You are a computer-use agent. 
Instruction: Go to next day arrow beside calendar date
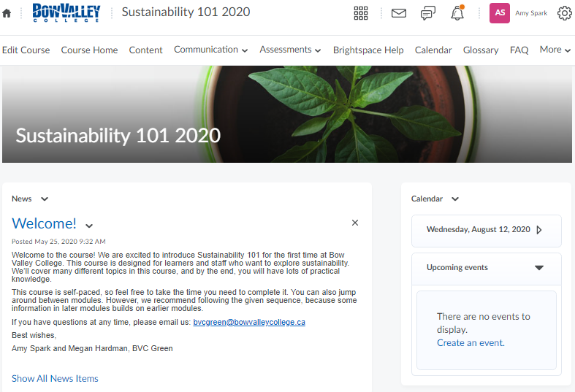click(x=539, y=230)
